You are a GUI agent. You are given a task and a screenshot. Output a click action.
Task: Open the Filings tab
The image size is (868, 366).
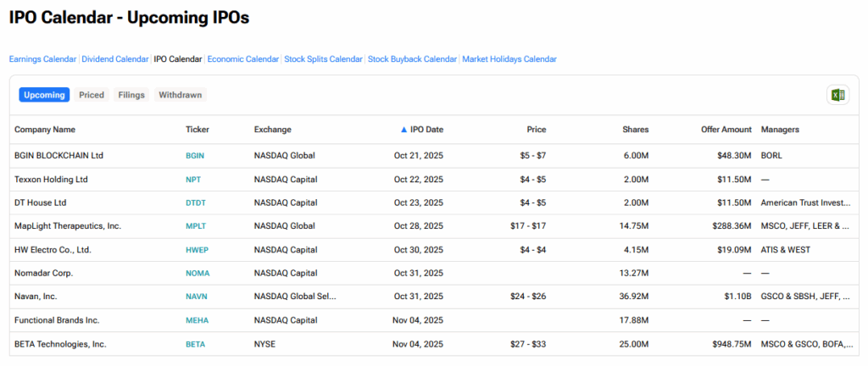coord(131,95)
